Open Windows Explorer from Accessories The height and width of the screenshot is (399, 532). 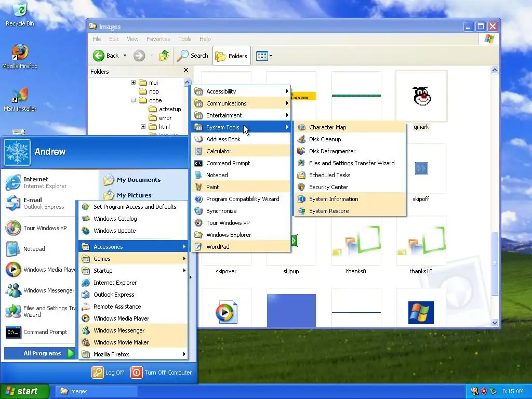pos(241,235)
